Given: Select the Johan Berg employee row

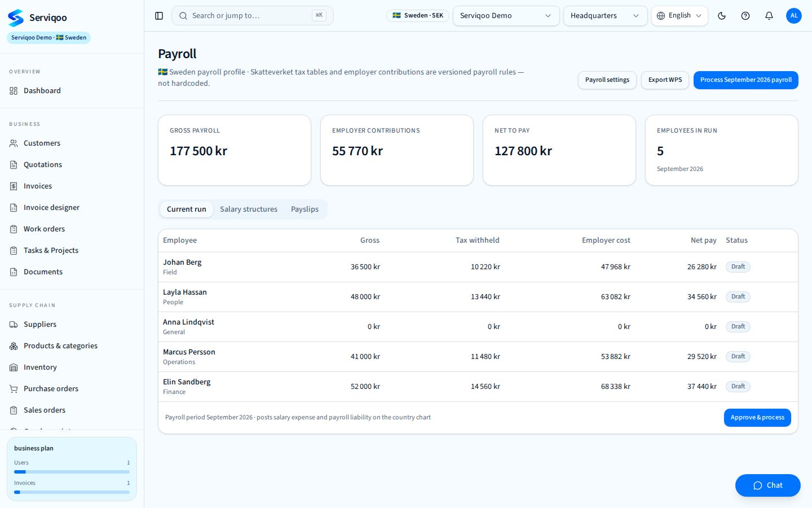Looking at the screenshot, I should [478, 267].
